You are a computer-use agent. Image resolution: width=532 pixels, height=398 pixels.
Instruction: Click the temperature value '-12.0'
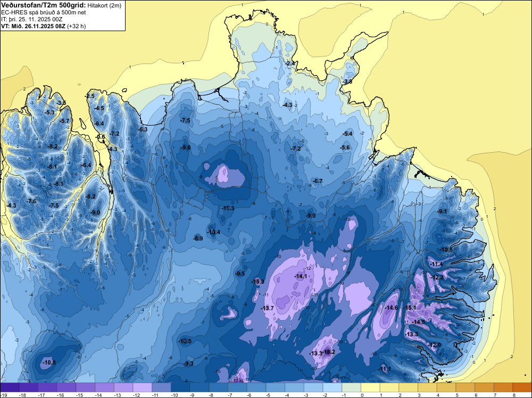pyautogui.click(x=435, y=345)
